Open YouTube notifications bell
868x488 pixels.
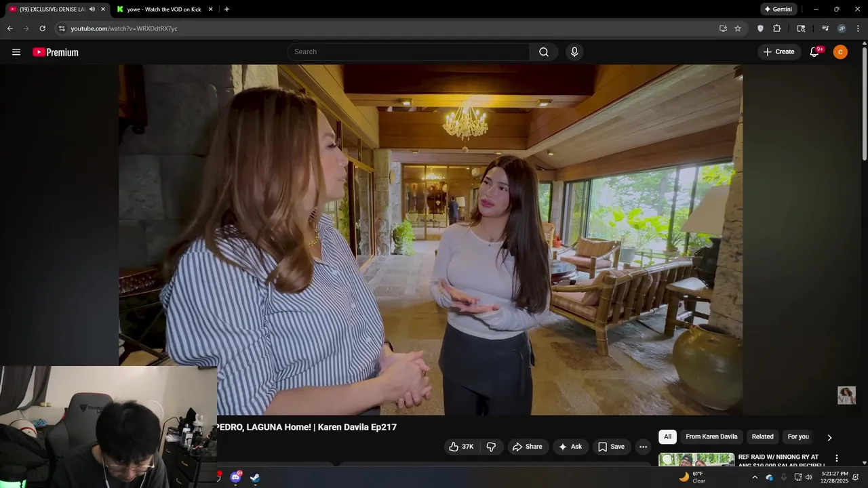(x=815, y=52)
